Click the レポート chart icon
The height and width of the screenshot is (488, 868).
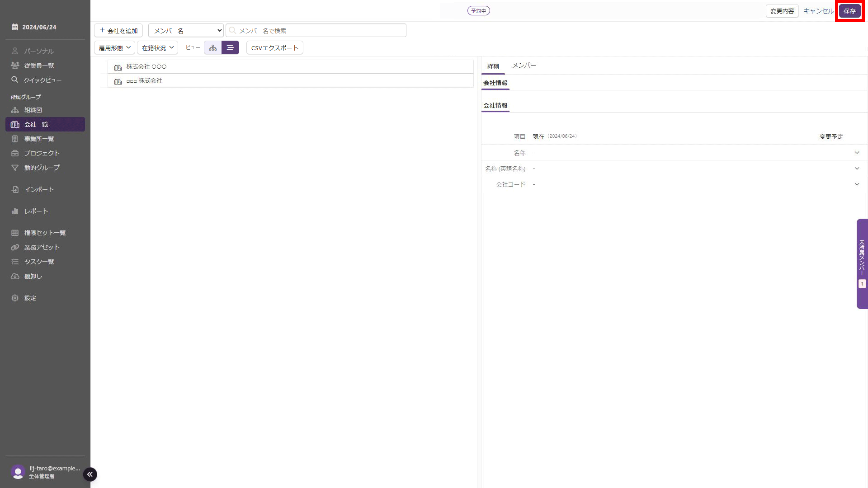(15, 211)
